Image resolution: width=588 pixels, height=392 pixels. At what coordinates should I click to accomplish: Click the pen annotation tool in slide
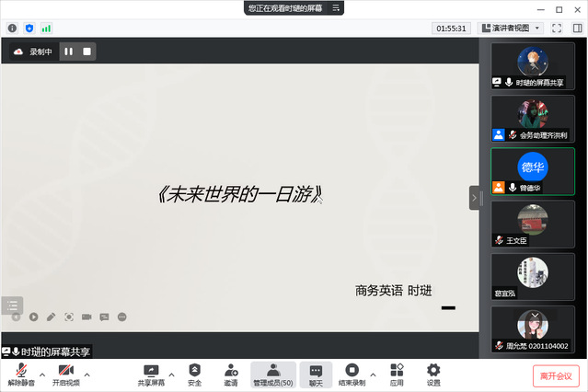[51, 317]
